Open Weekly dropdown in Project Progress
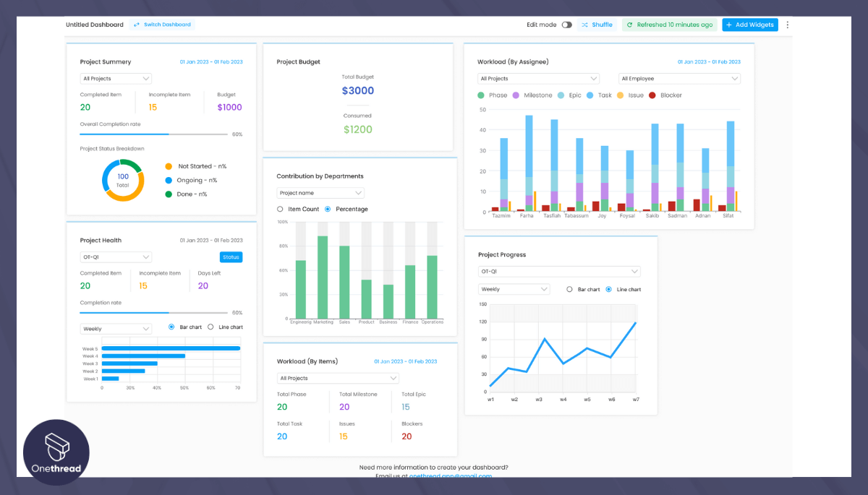The height and width of the screenshot is (495, 868). tap(514, 289)
